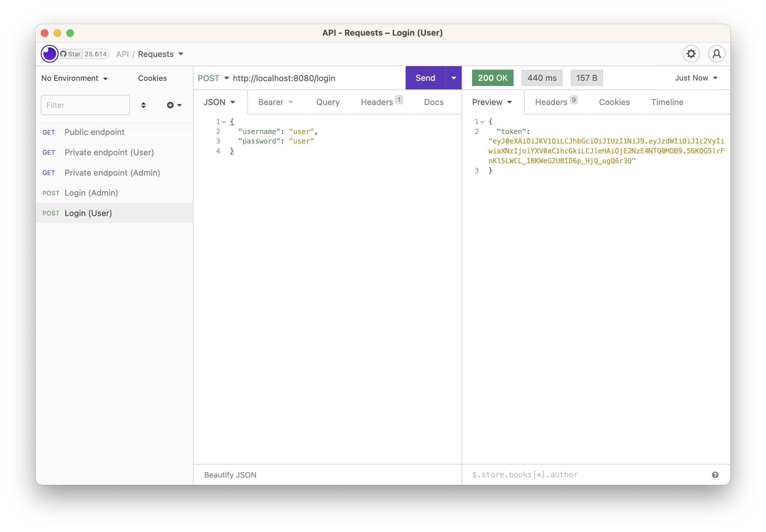Image resolution: width=766 pixels, height=532 pixels.
Task: Open the settings gear icon
Action: tap(691, 54)
